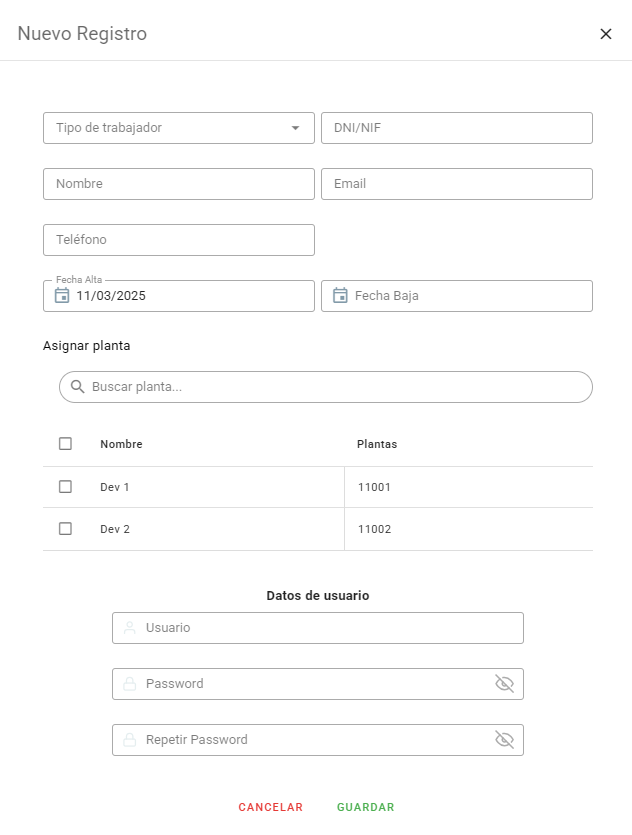Viewport: 632px width, 835px height.
Task: Focus the DNI/NIF input field
Action: (457, 128)
